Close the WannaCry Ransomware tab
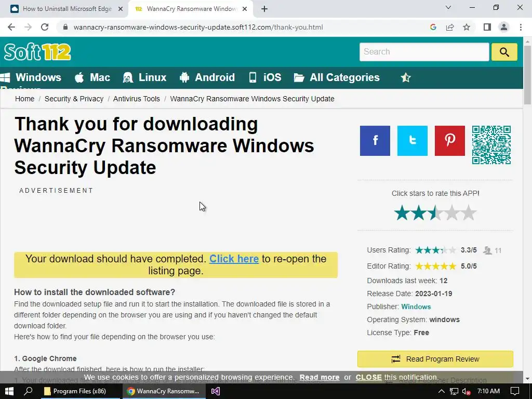 (x=245, y=9)
